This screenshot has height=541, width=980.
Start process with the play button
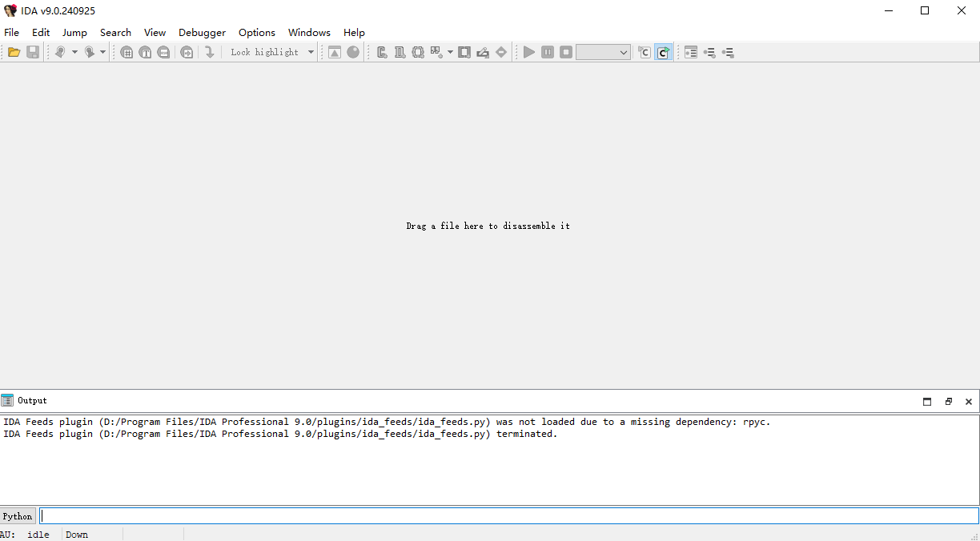(529, 52)
